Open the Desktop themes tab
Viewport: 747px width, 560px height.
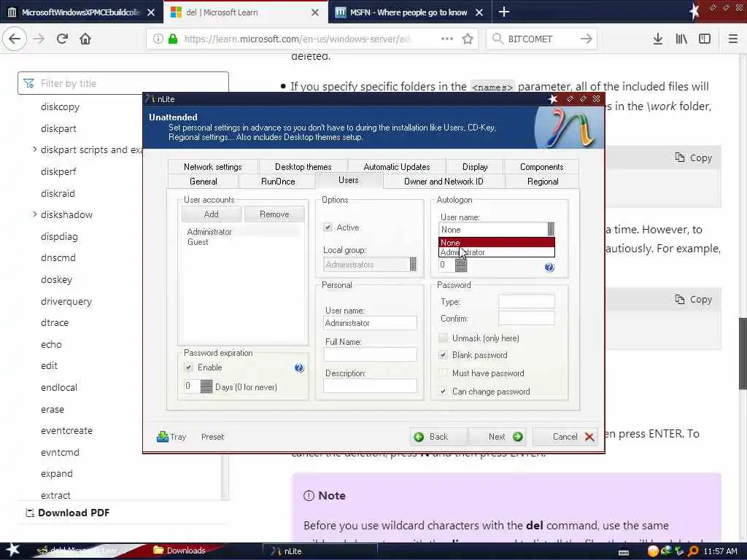coord(303,167)
